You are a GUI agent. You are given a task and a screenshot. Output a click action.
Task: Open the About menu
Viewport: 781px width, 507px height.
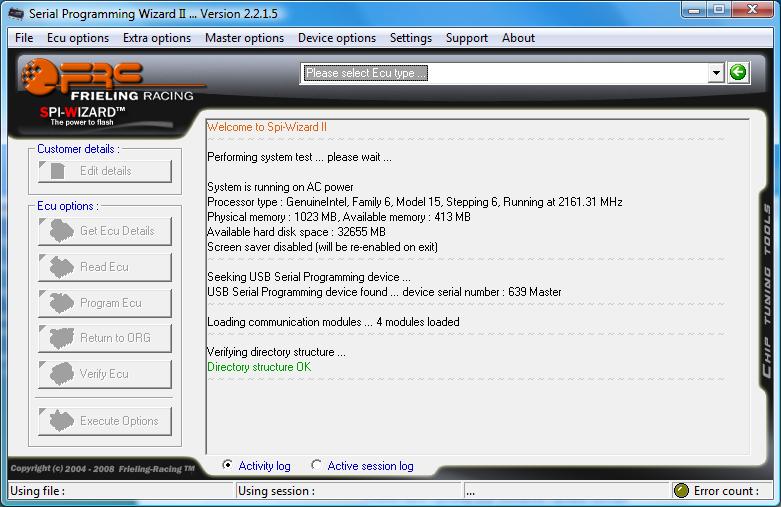(x=519, y=38)
